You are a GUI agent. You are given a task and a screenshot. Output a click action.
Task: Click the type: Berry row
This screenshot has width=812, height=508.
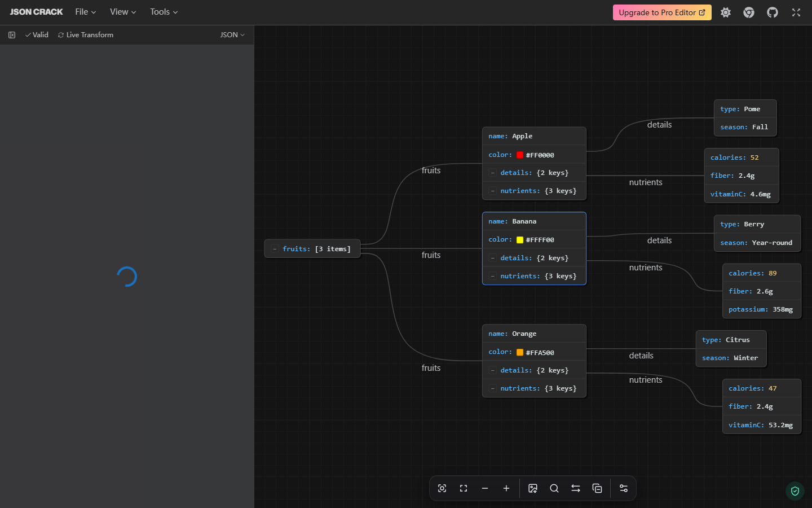point(757,224)
